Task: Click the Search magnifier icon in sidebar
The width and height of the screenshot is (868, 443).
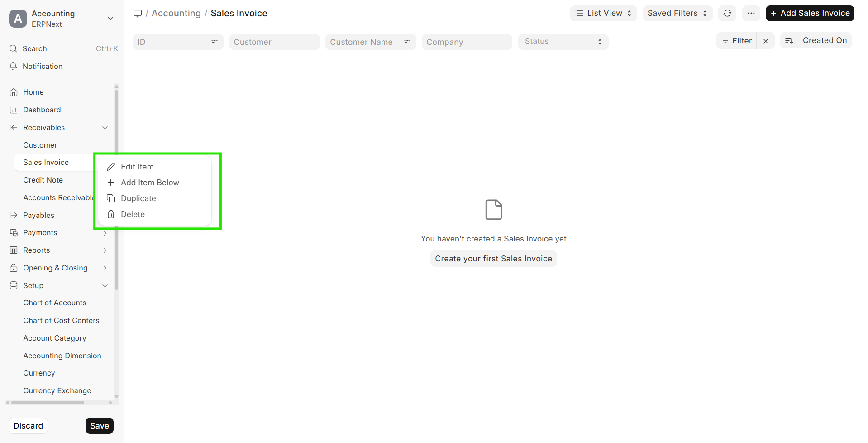Action: (13, 48)
